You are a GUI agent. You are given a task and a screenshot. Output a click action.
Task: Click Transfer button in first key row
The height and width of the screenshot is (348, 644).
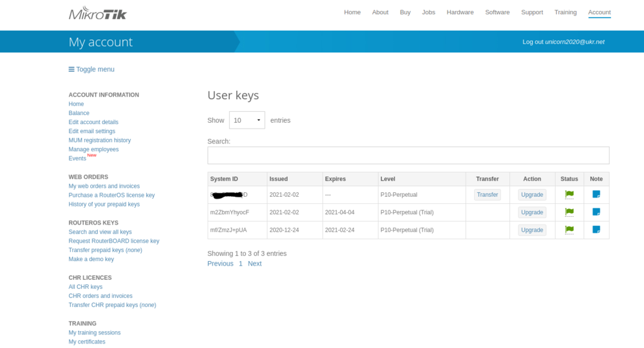[488, 195]
